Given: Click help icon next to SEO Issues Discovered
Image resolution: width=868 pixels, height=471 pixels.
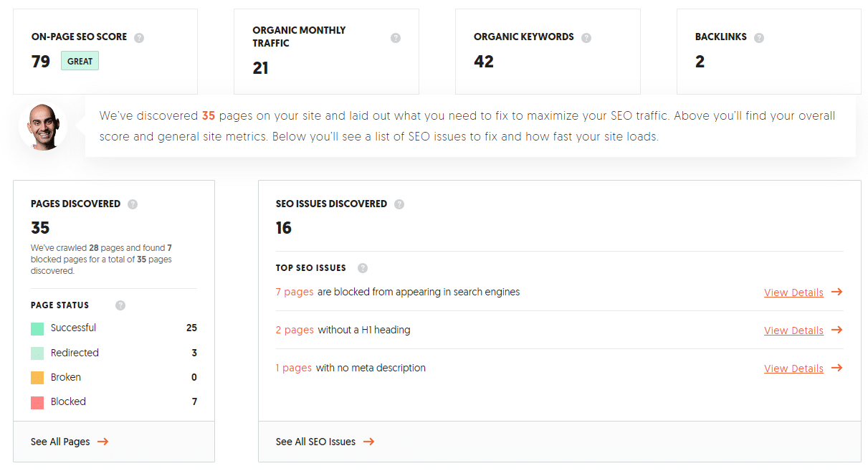Looking at the screenshot, I should (399, 204).
